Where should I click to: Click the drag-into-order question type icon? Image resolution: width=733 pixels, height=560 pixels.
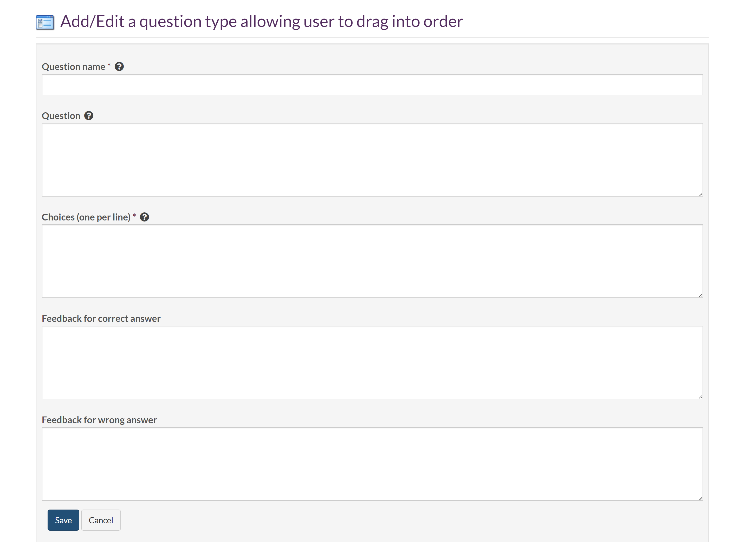(x=45, y=22)
